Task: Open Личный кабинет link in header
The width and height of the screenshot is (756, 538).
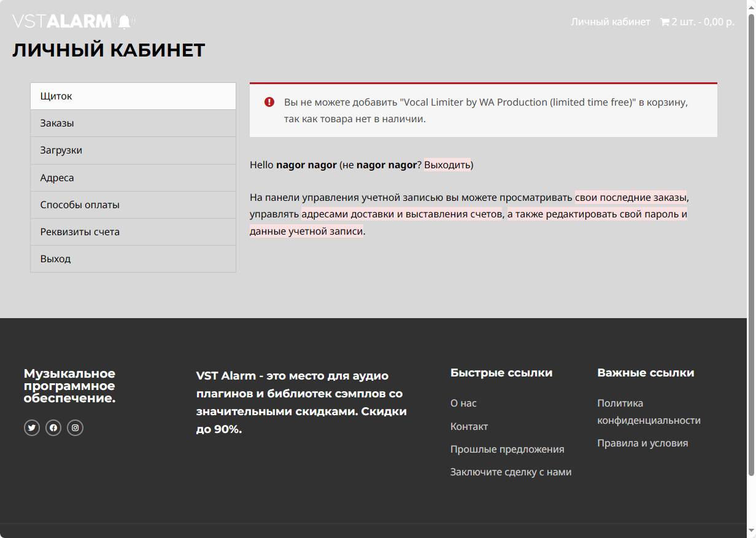Action: click(x=611, y=21)
